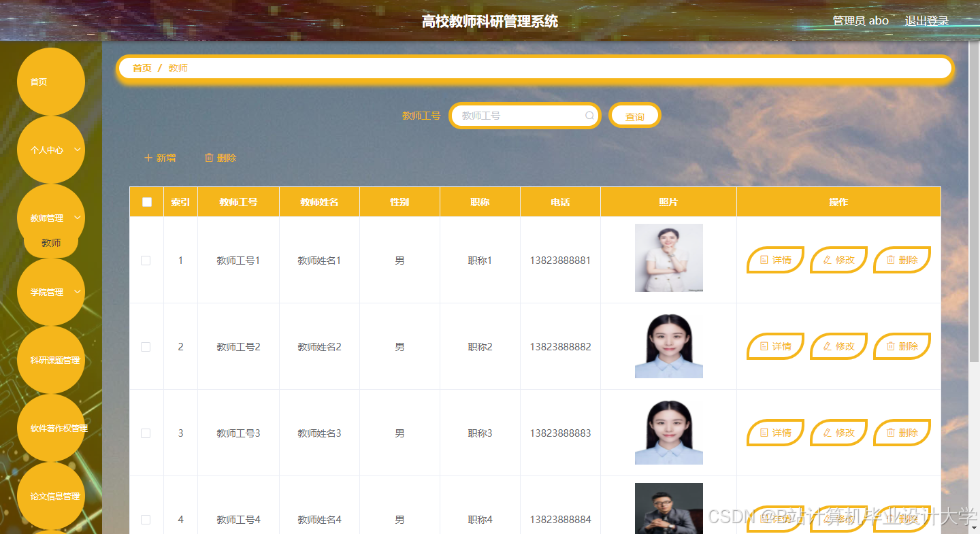The image size is (980, 534).
Task: Click the system title 高校教师科研管理系统
Action: tap(490, 21)
